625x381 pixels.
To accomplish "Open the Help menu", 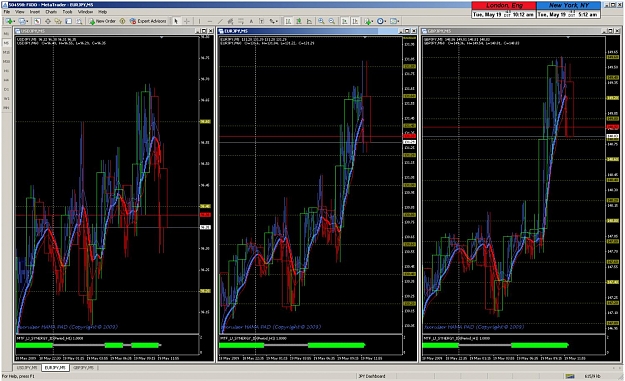I will coord(102,12).
